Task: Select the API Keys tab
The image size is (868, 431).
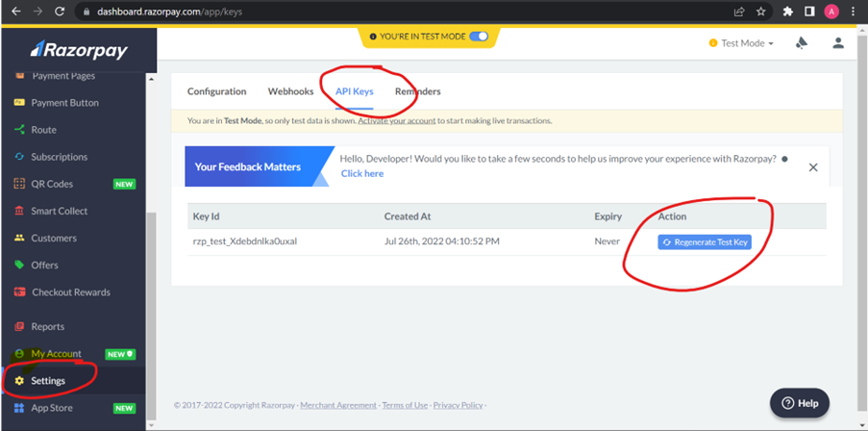Action: [x=355, y=91]
